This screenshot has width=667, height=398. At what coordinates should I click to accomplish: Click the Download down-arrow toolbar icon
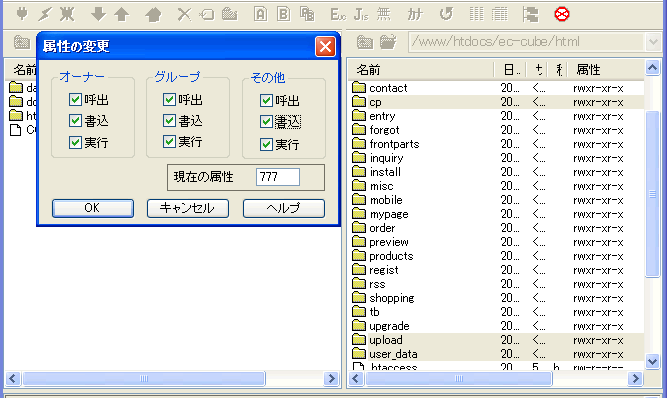point(98,14)
